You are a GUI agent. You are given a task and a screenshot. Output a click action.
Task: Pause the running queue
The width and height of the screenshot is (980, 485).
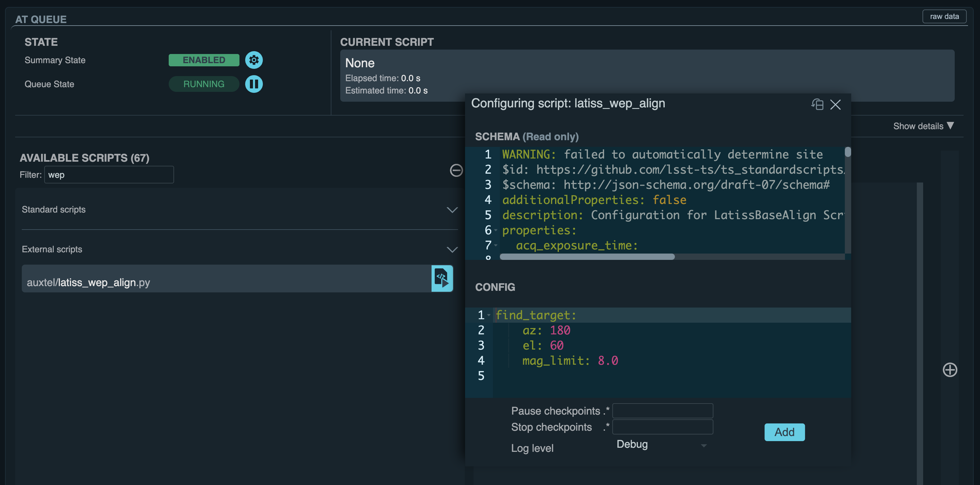(x=254, y=84)
